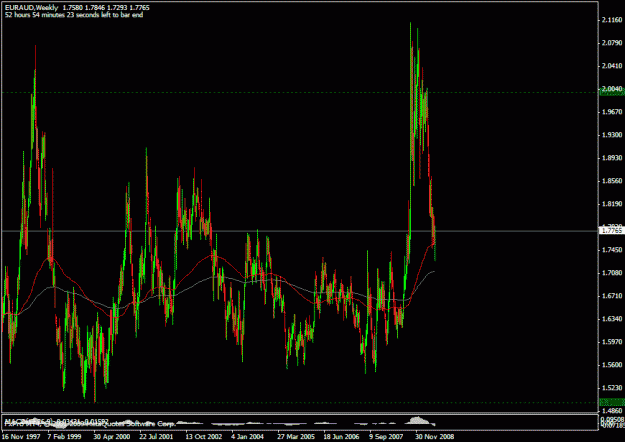Click the 9 Sep 2007 date label
The width and height of the screenshot is (625, 442).
point(386,436)
